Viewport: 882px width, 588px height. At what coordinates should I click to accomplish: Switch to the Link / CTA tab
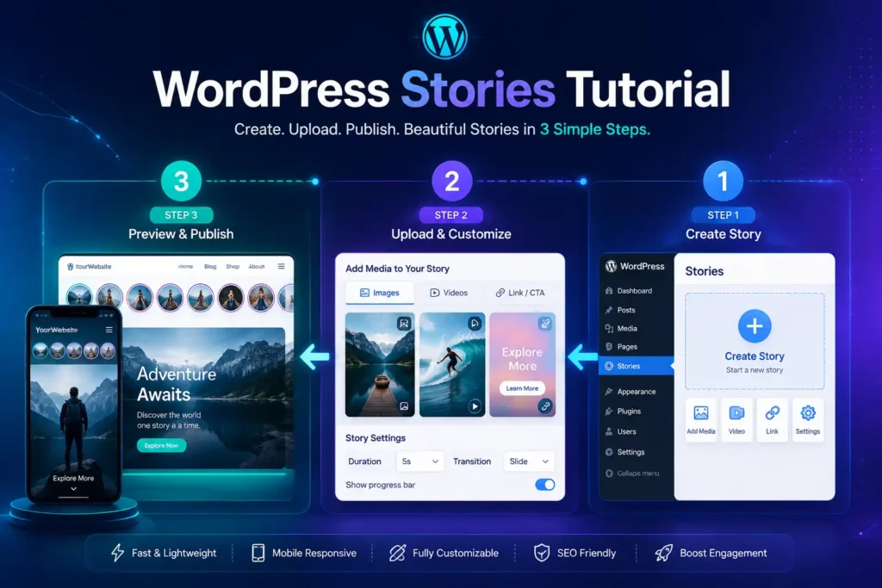point(520,293)
